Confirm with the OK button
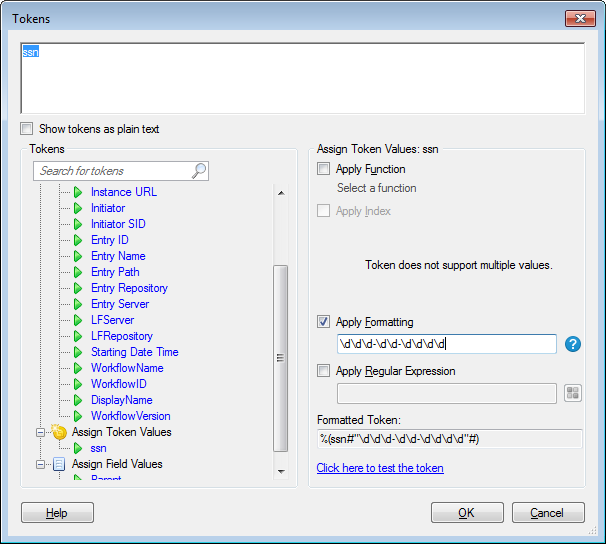The width and height of the screenshot is (606, 544). (x=467, y=513)
